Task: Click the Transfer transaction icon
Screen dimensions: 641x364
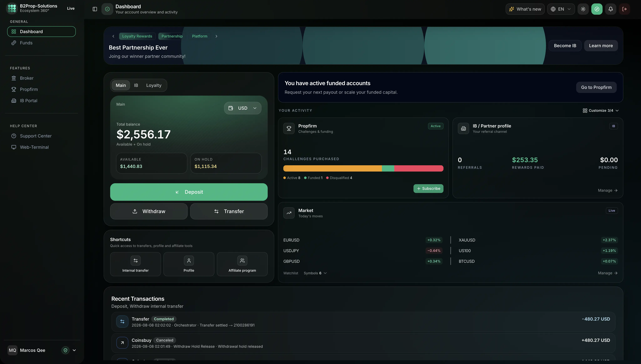Action: (122, 322)
